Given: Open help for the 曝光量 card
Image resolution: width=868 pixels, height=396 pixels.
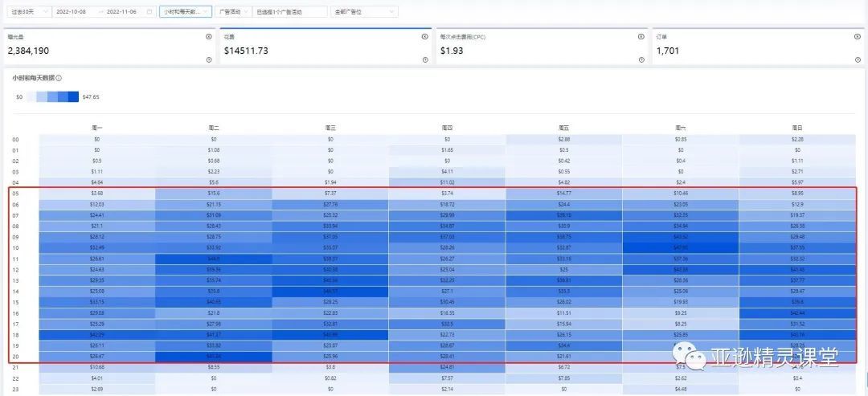Looking at the screenshot, I should [x=209, y=59].
